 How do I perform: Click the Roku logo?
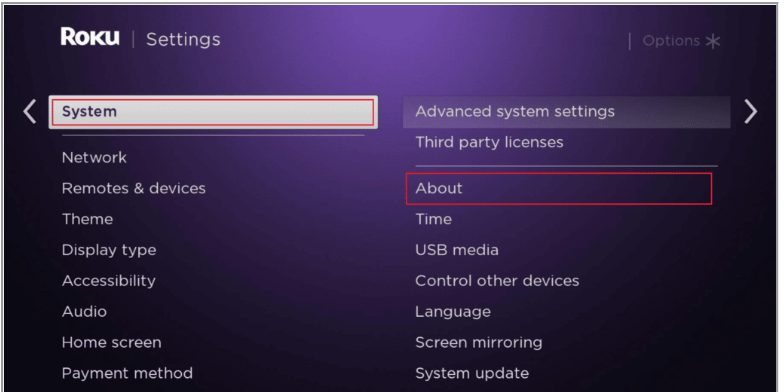pyautogui.click(x=90, y=37)
